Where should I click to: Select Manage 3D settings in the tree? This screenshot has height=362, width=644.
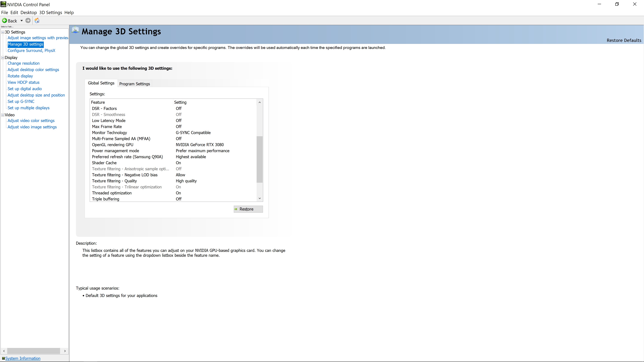click(25, 44)
